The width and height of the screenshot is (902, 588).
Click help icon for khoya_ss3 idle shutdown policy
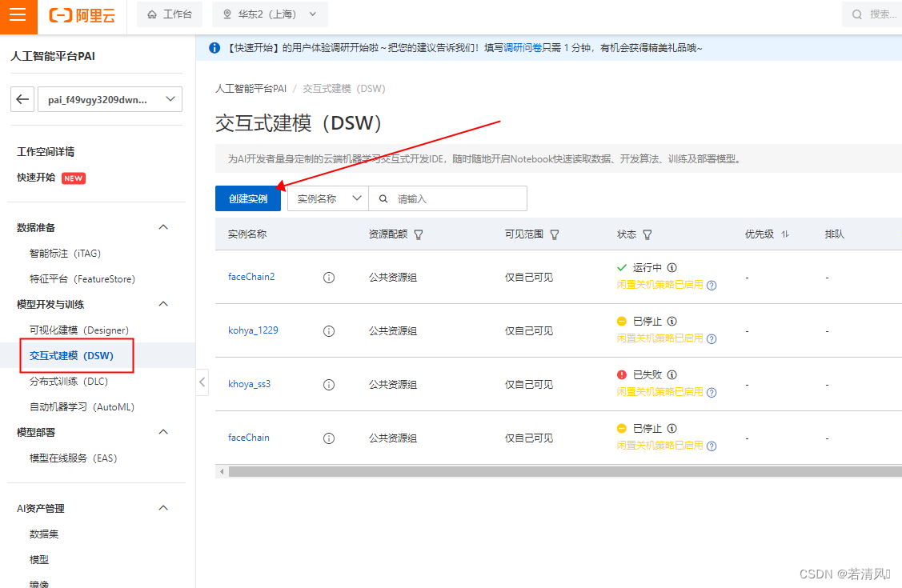click(712, 393)
